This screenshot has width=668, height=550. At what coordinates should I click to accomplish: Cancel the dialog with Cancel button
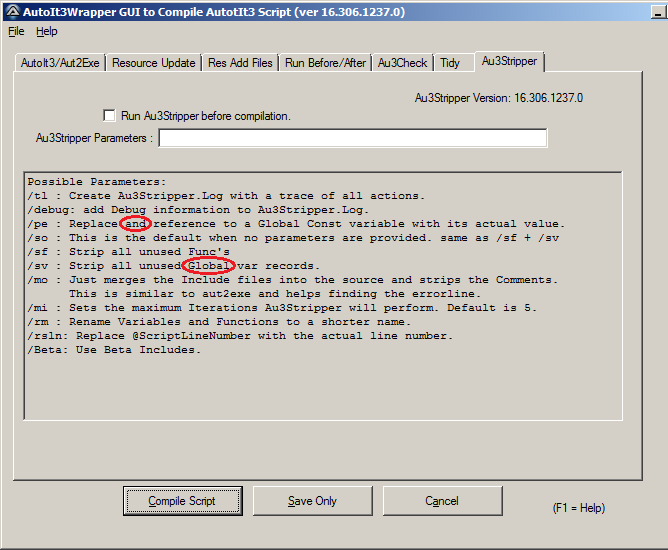tap(442, 501)
